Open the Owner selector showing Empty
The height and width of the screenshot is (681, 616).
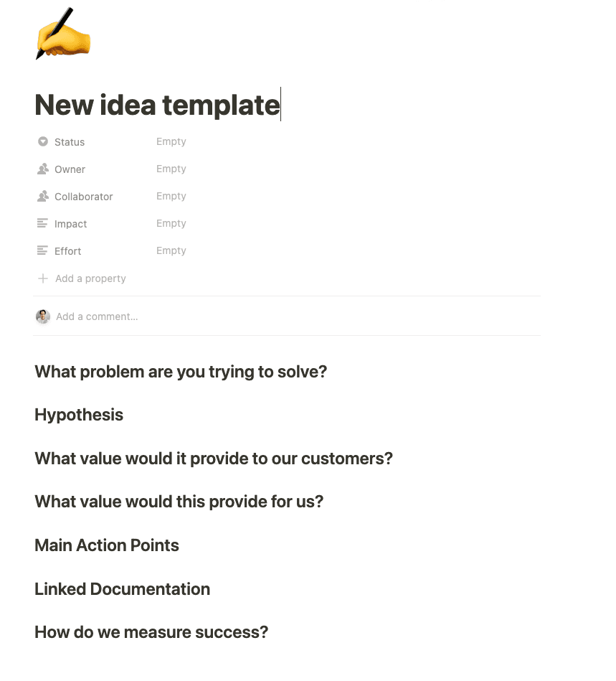pyautogui.click(x=171, y=169)
